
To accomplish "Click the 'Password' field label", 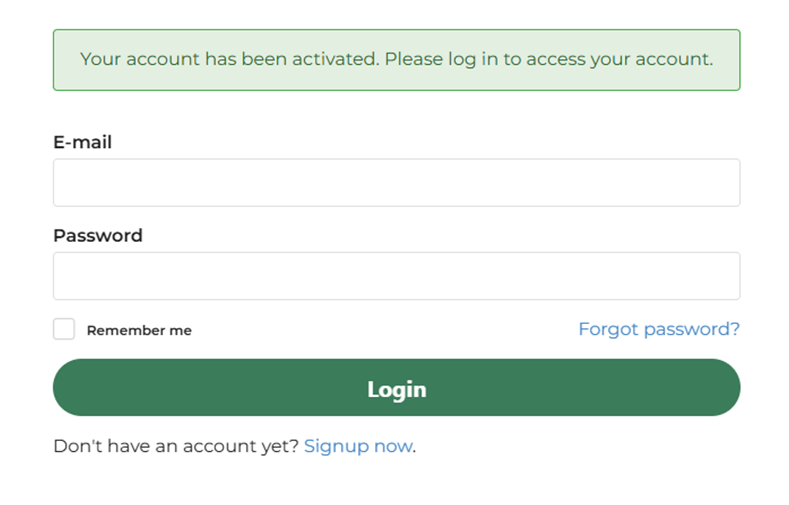I will pos(97,236).
